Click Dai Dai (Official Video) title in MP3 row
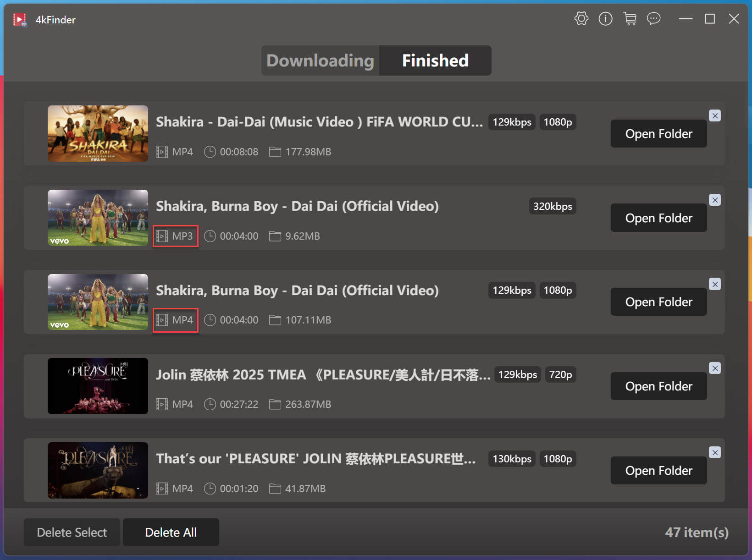The image size is (752, 560). [297, 206]
